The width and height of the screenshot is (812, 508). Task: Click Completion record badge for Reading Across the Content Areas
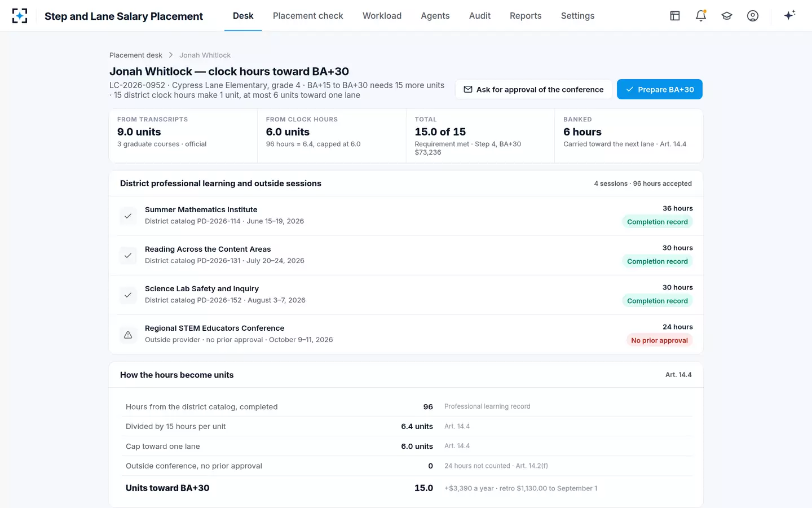[657, 261]
